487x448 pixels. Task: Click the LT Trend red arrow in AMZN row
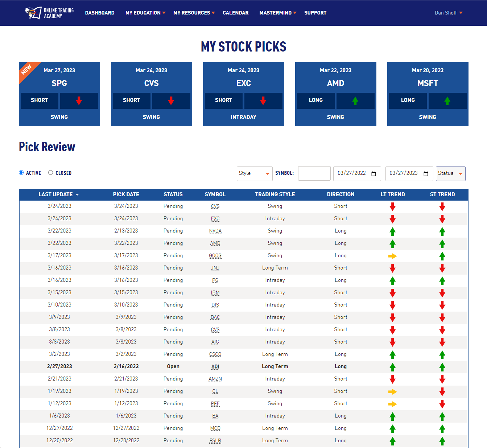[x=392, y=379]
